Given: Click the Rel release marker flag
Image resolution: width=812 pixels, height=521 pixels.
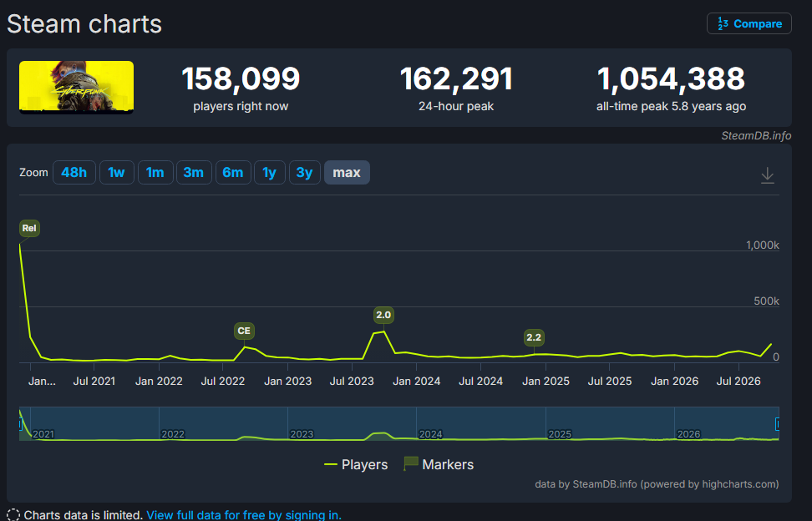Looking at the screenshot, I should (29, 228).
